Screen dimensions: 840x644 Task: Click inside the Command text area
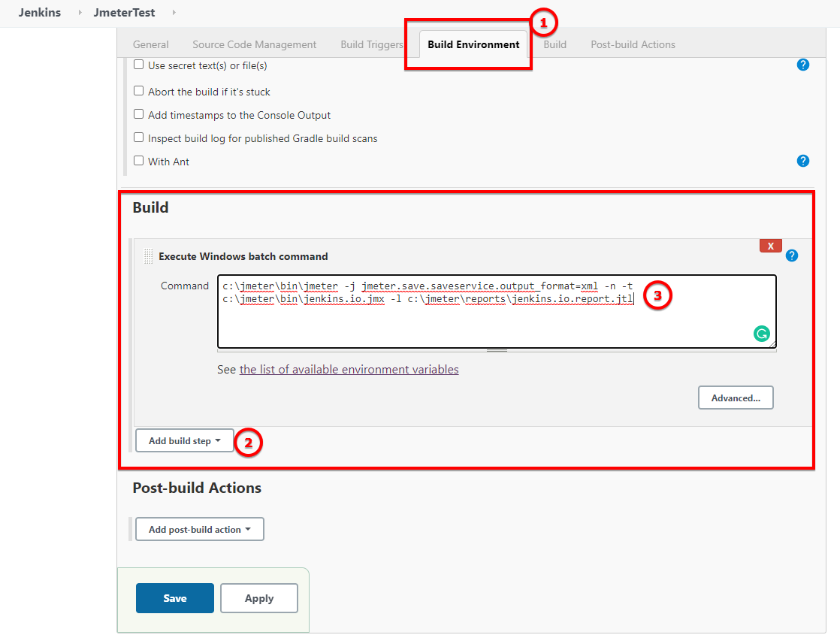click(x=496, y=316)
